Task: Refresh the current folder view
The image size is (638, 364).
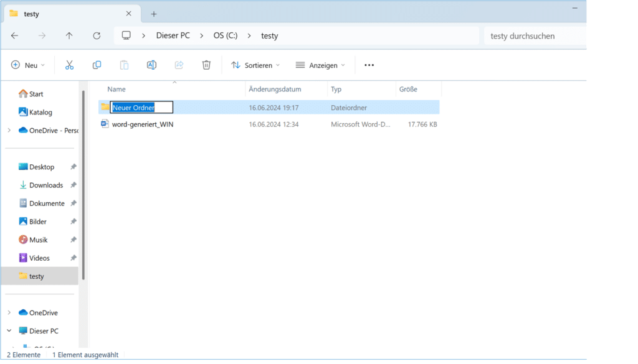Action: 97,35
